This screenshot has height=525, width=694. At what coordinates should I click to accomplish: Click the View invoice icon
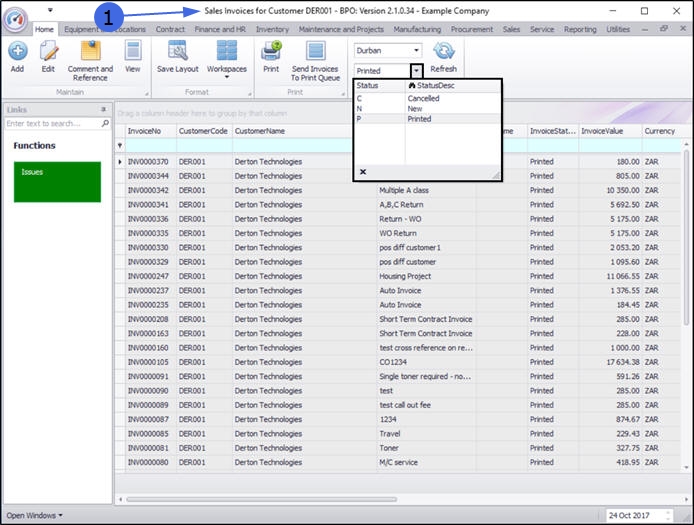tap(133, 57)
